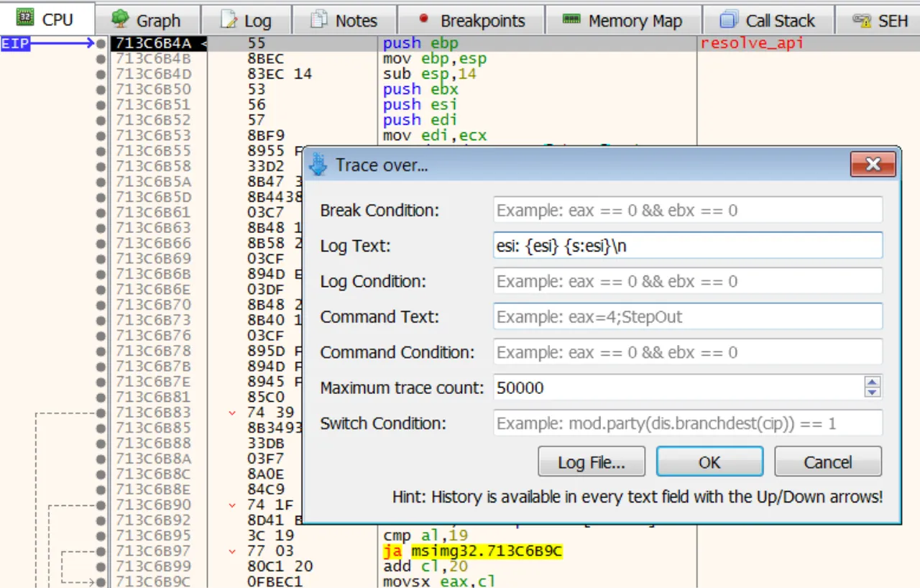
Task: Select address 713C6B4B row
Action: [153, 59]
